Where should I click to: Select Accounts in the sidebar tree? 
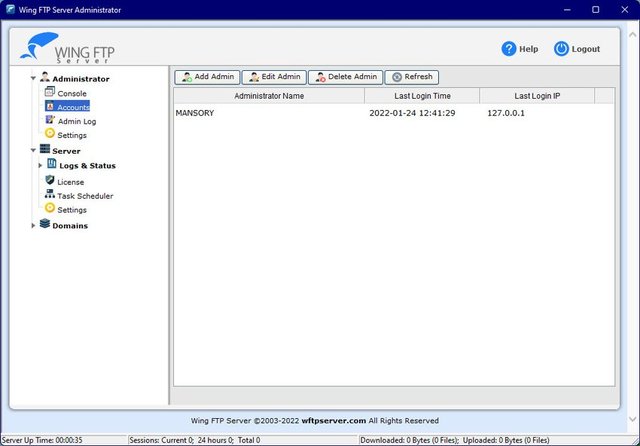pos(72,107)
